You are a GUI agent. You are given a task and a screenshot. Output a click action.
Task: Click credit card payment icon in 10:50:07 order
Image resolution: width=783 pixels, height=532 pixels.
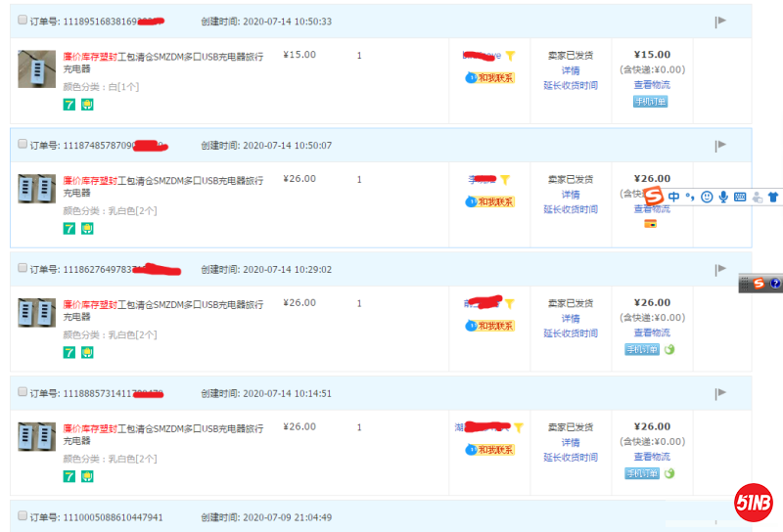[x=650, y=224]
